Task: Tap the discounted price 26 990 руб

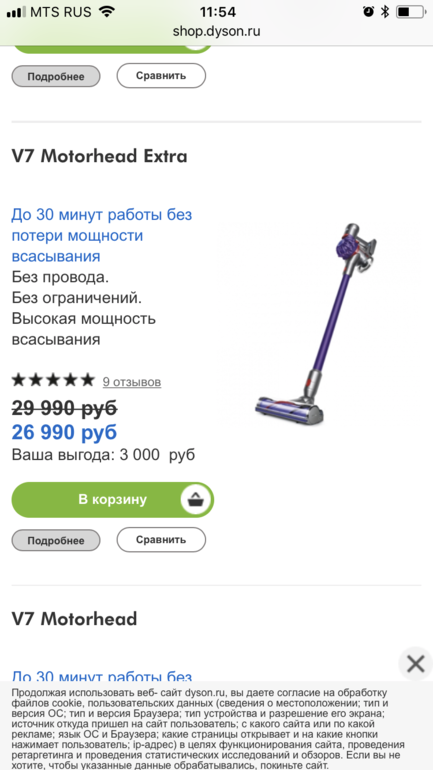Action: [64, 432]
